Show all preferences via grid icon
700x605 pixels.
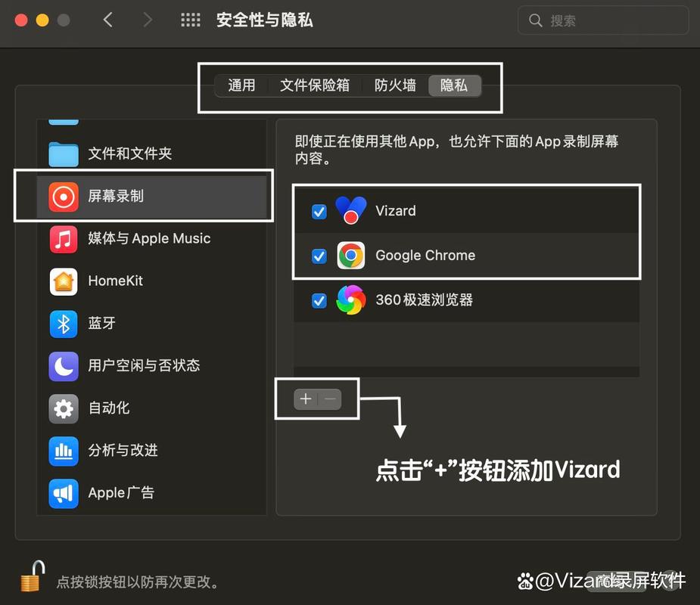[190, 20]
